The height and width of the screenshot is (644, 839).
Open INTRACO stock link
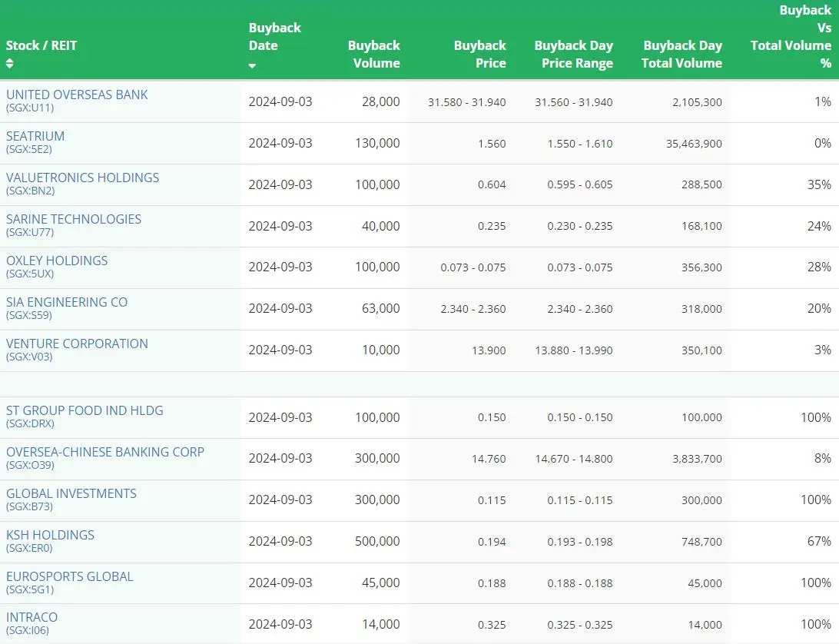[x=32, y=617]
